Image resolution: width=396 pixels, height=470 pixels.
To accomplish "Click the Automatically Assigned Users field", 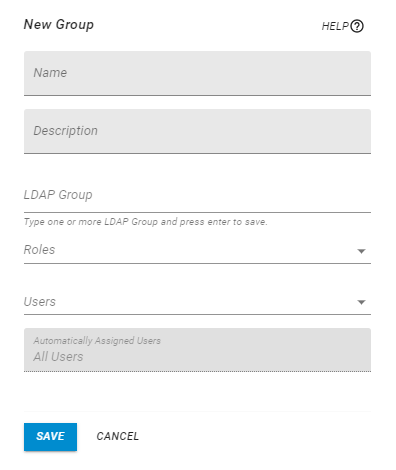I will tap(197, 350).
